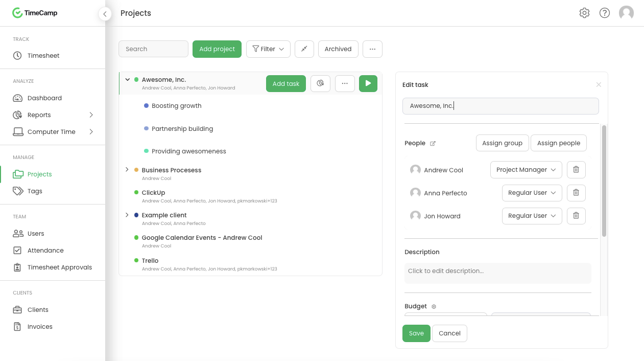Viewport: 644px width, 361px height.
Task: Start timer for Awesome, Inc. project
Action: (368, 83)
